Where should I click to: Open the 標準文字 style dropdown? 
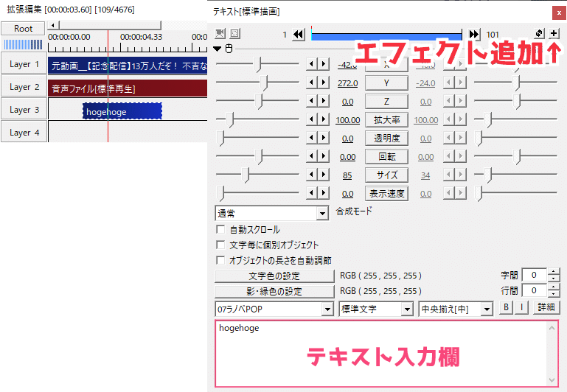(x=376, y=309)
